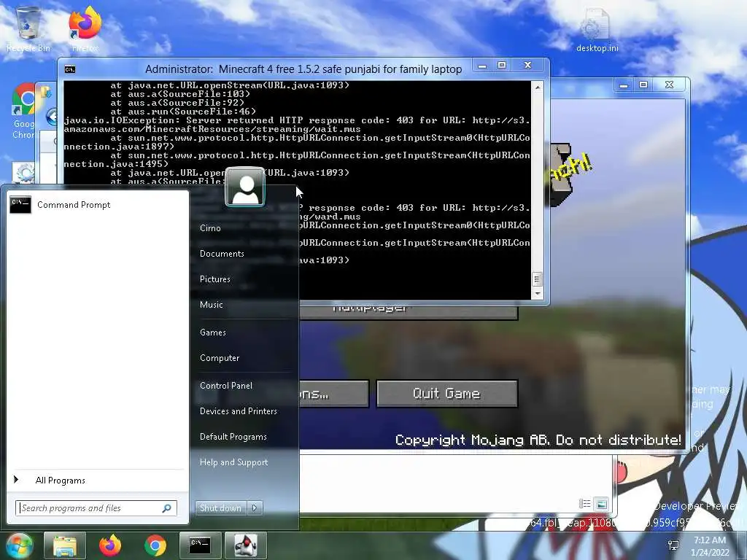Open Documents from the Start menu
The height and width of the screenshot is (560, 747).
[x=222, y=254]
